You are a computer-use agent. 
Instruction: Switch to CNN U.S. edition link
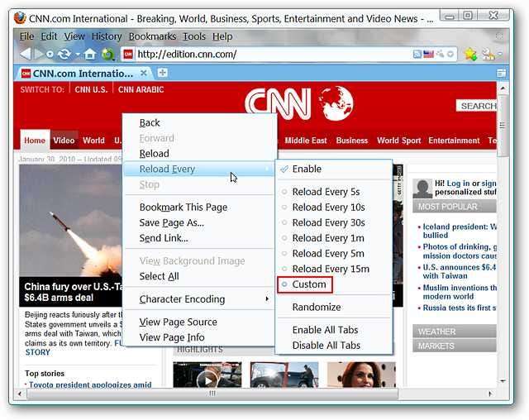91,90
